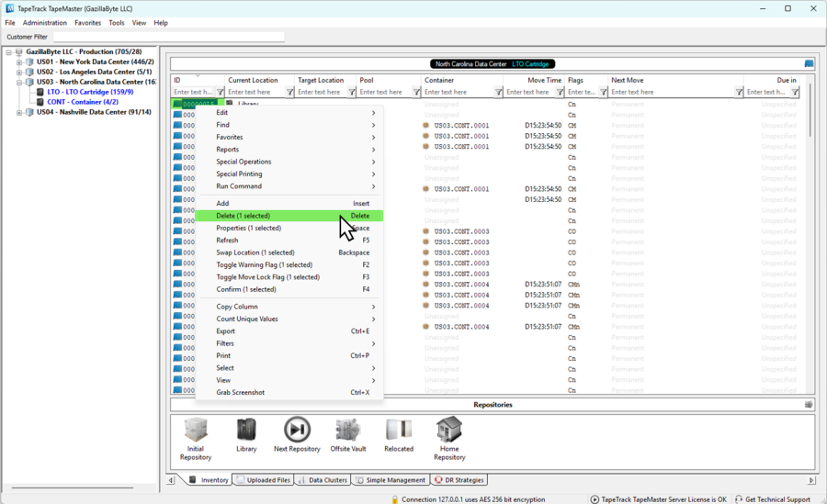
Task: Click the Container column header
Action: (x=462, y=80)
